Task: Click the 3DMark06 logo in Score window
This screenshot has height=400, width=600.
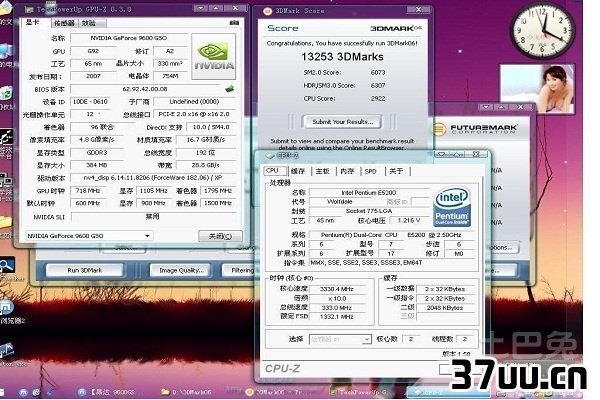Action: pyautogui.click(x=396, y=28)
